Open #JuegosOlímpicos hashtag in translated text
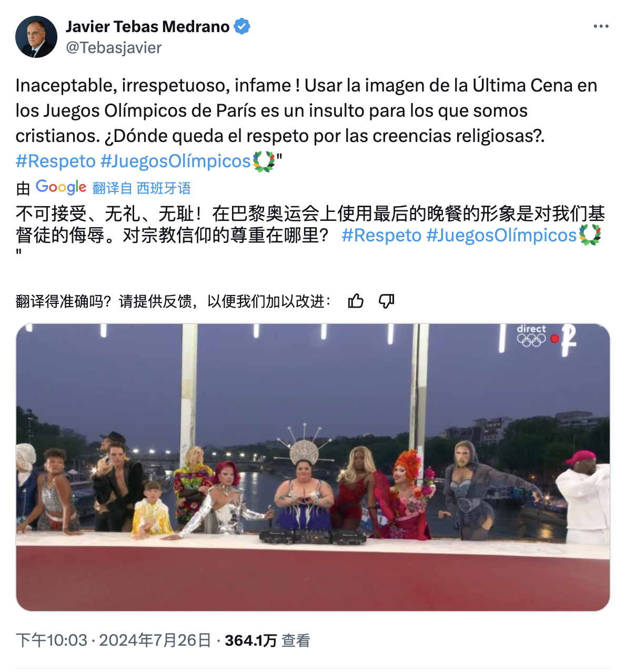The image size is (625, 672). point(502,235)
